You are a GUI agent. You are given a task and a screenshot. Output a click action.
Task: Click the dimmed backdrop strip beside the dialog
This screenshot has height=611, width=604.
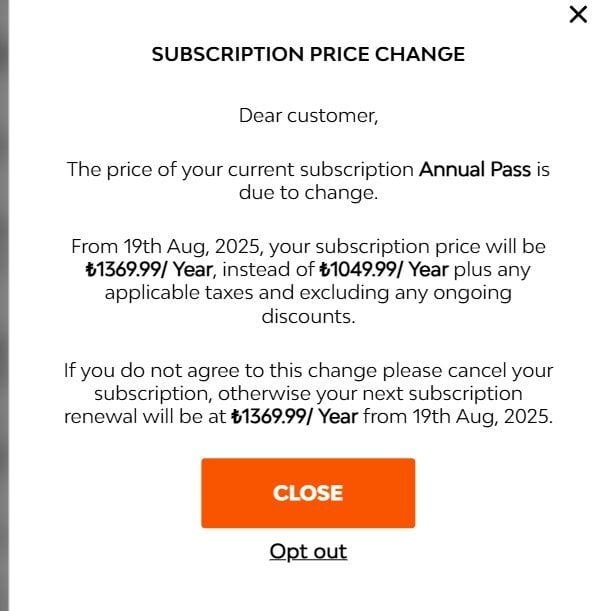[x=4, y=306]
